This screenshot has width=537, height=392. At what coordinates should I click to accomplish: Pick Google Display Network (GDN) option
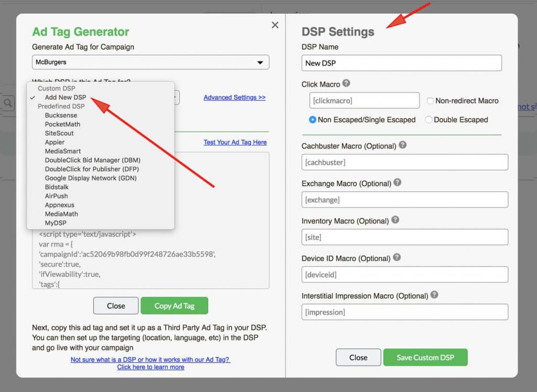[x=91, y=178]
